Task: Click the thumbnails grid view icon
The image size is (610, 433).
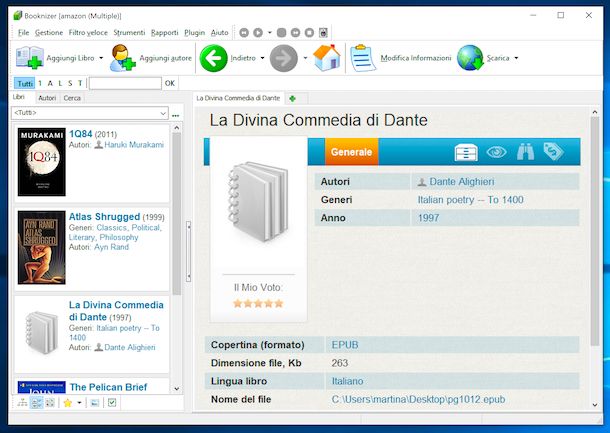Action: tap(50, 403)
